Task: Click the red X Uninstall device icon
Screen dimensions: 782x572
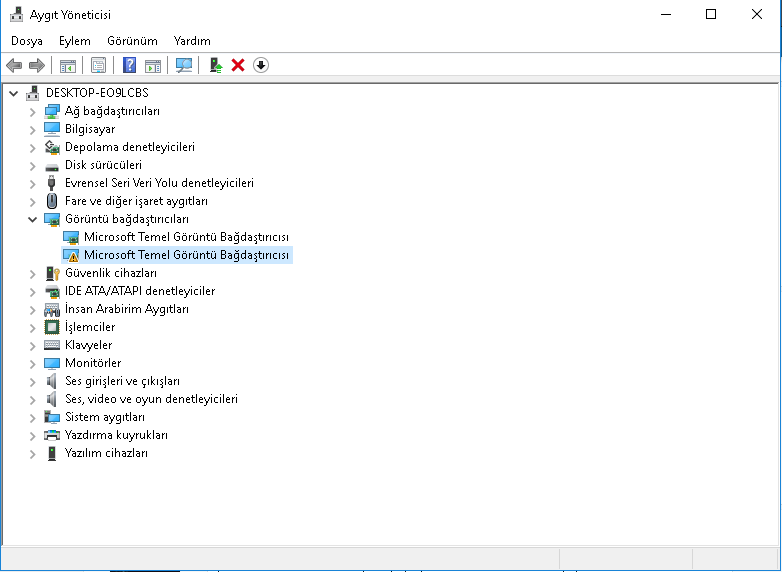Action: pos(238,65)
